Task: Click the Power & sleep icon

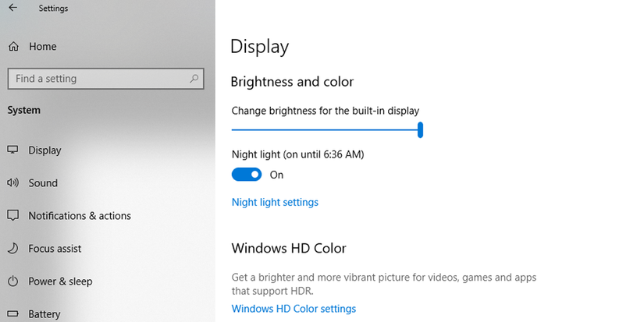Action: coord(13,281)
